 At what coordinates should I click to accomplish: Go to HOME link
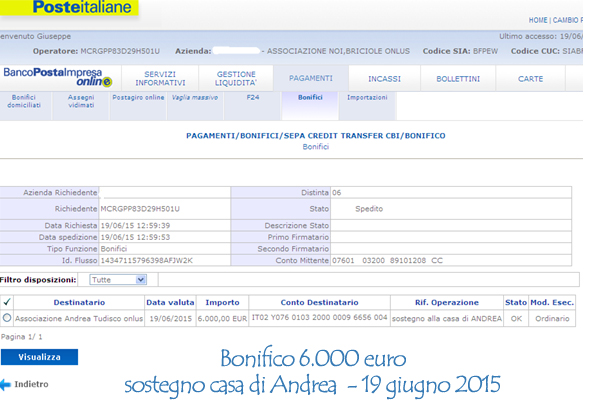(538, 20)
